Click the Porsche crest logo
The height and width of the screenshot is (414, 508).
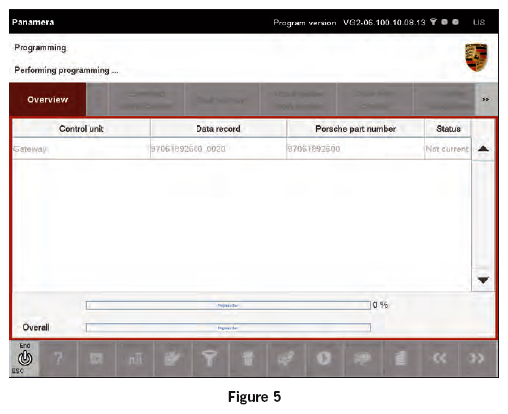pyautogui.click(x=476, y=57)
